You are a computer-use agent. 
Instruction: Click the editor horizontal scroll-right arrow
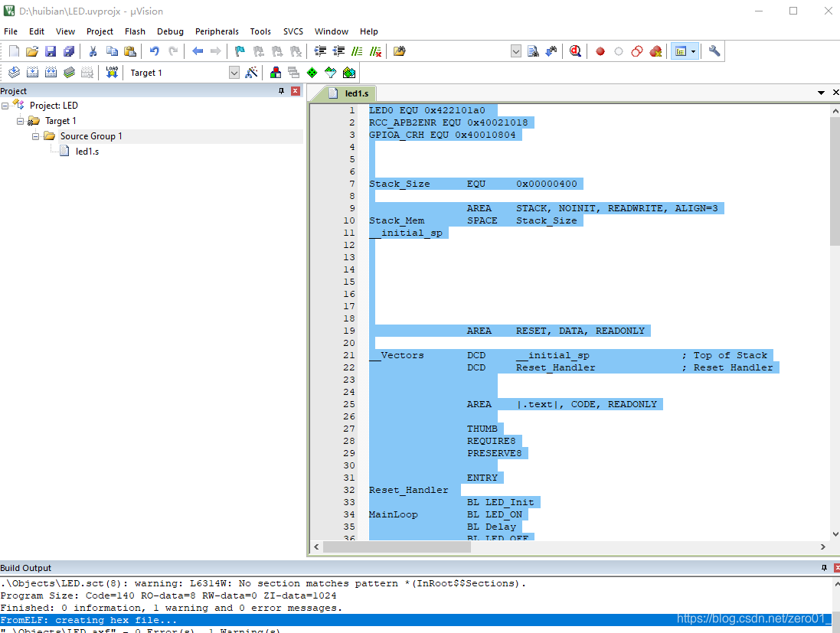[823, 547]
